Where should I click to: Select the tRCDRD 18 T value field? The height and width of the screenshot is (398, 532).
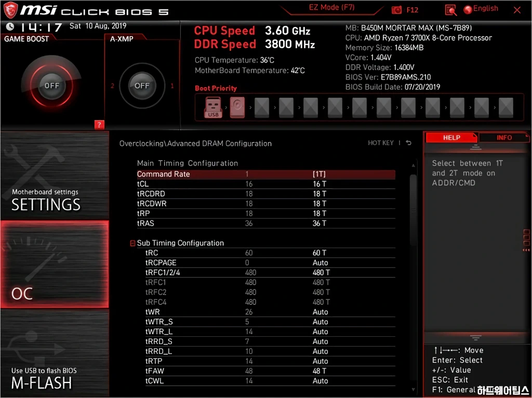(x=320, y=194)
